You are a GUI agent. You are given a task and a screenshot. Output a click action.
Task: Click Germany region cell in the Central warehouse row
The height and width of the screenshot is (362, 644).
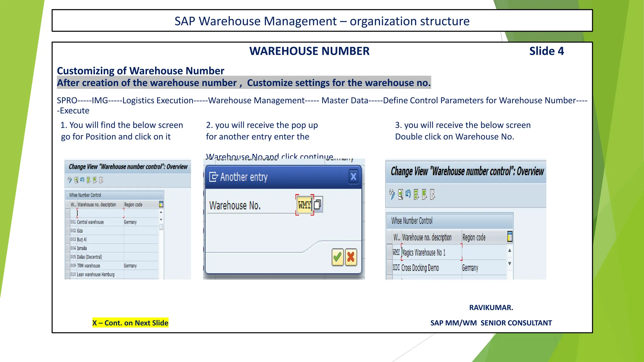[141, 222]
